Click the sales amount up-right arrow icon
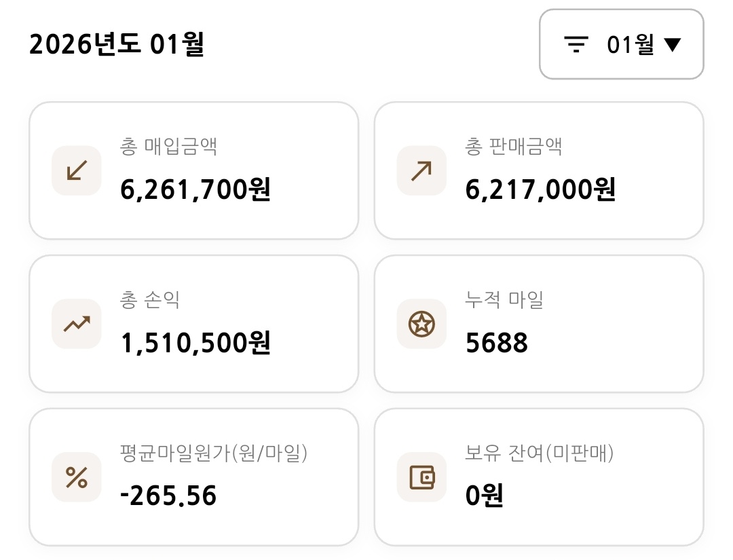 (x=421, y=171)
